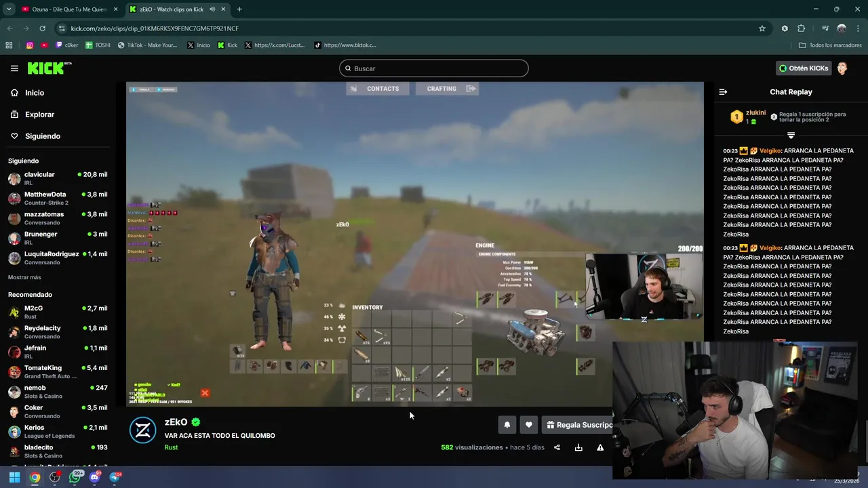This screenshot has height=488, width=868.
Task: Open user profile avatar in Kick header
Action: 842,68
